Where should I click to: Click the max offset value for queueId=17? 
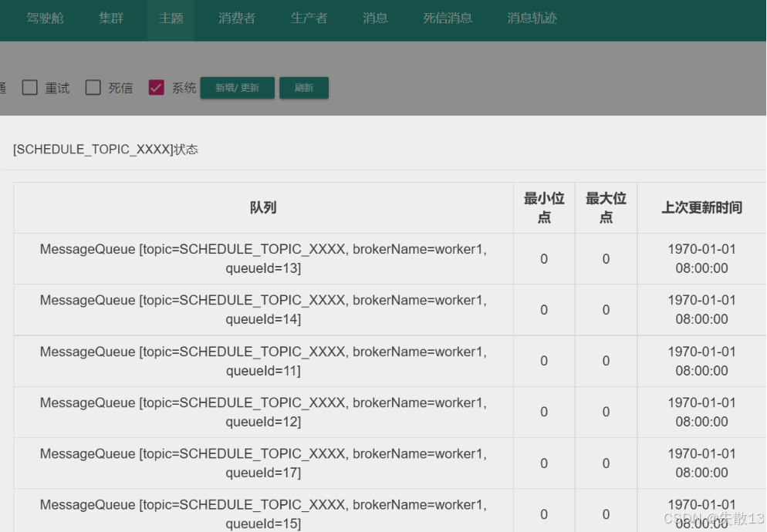pos(606,463)
